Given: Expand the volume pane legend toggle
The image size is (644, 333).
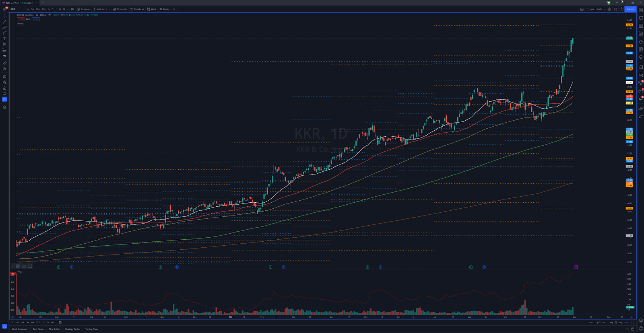Looking at the screenshot, I should click(x=20, y=272).
